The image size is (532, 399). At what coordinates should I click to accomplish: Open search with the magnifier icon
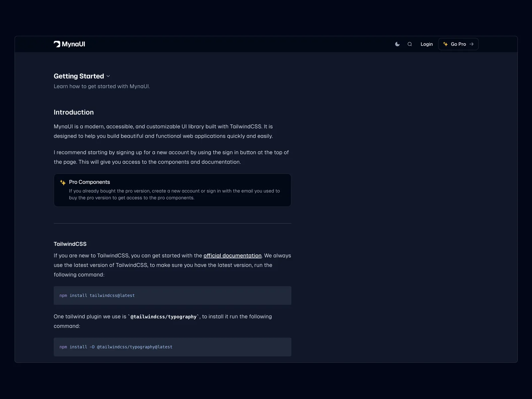(410, 44)
